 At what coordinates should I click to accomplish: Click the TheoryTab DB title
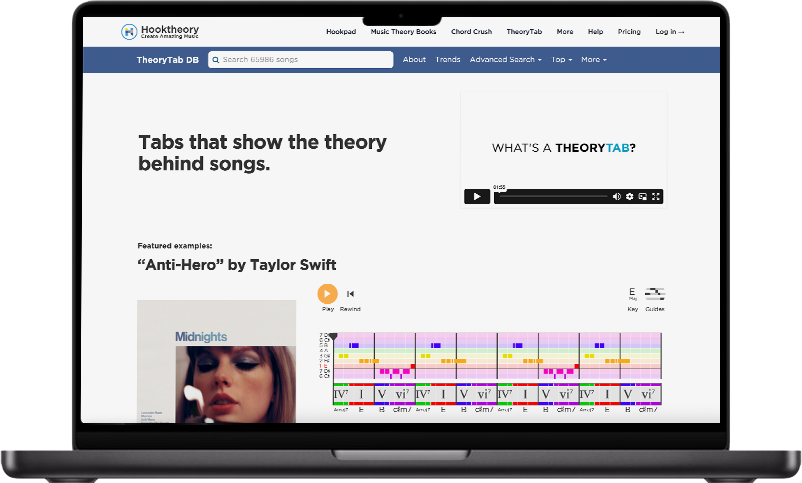(168, 60)
